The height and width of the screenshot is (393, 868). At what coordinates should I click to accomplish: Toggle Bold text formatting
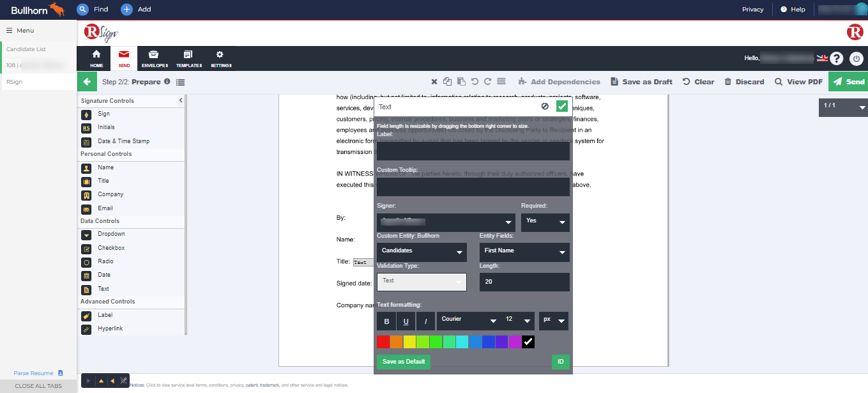point(386,321)
